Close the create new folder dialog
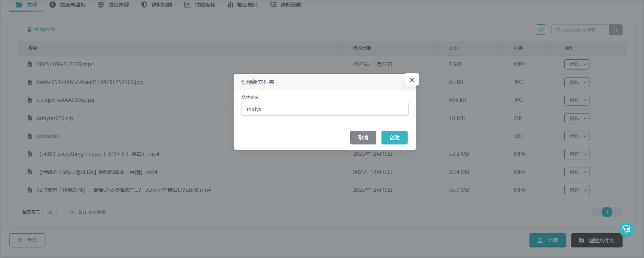The height and width of the screenshot is (258, 644). pos(412,80)
